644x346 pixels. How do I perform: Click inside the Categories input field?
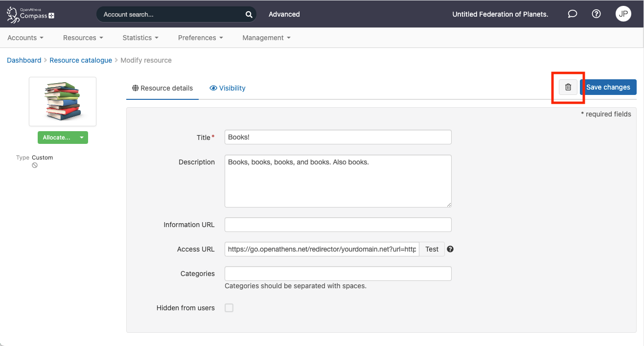pos(338,274)
